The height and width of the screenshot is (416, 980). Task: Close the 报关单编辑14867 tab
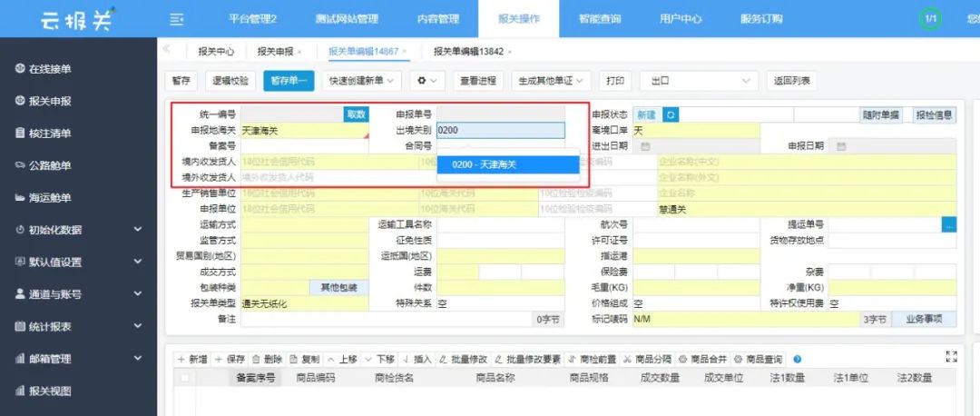(x=405, y=51)
